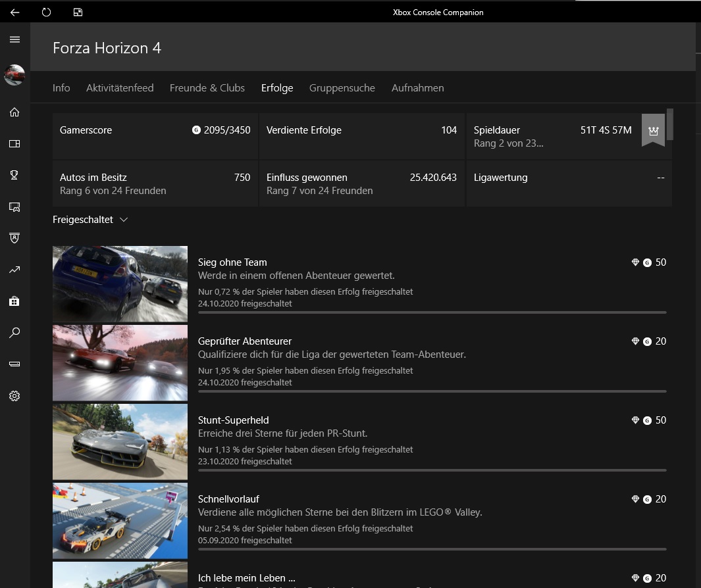The width and height of the screenshot is (701, 588).
Task: Open Captures icon in the sidebar
Action: pyautogui.click(x=14, y=207)
